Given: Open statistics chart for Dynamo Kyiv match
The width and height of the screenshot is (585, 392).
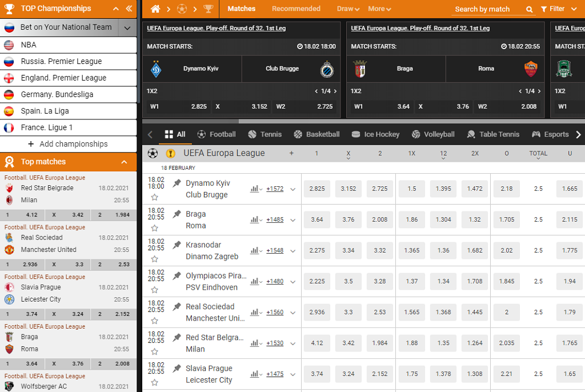Looking at the screenshot, I should 256,189.
